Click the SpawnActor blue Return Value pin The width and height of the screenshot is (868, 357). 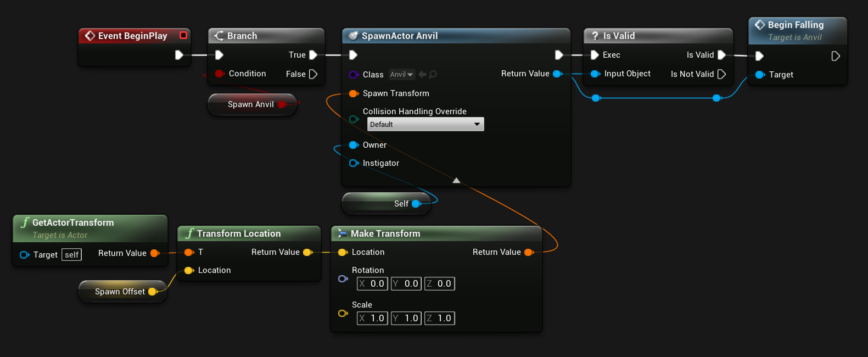pyautogui.click(x=557, y=74)
